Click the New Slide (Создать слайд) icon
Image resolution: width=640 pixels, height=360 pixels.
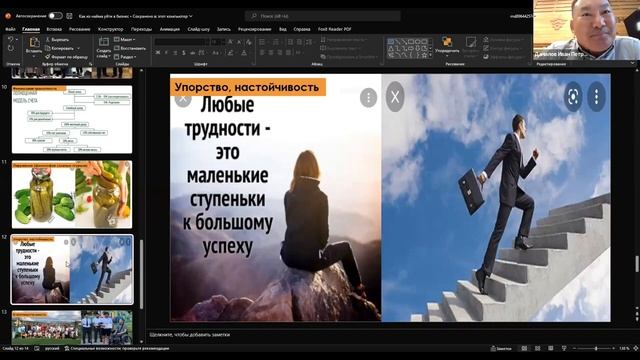tap(104, 42)
